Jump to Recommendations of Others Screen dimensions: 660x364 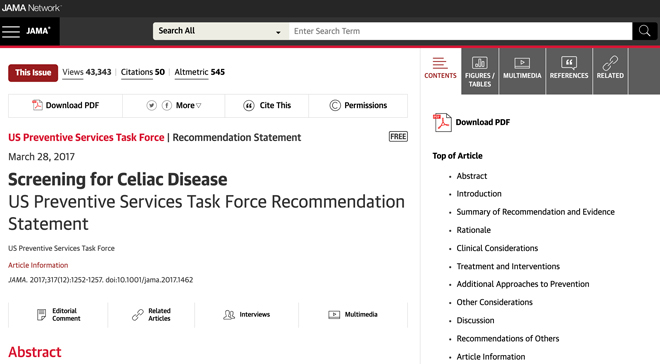point(508,339)
